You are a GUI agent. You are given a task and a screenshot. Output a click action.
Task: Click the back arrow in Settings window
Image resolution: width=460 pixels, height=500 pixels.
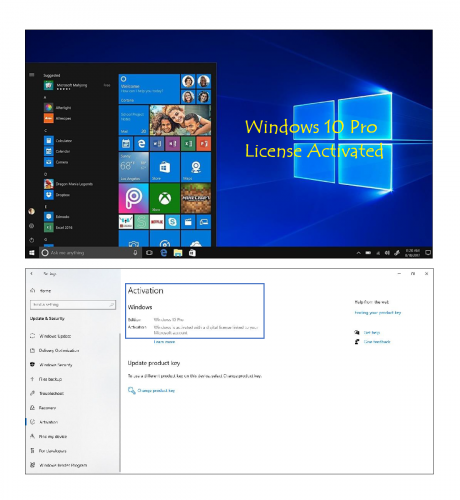point(32,274)
